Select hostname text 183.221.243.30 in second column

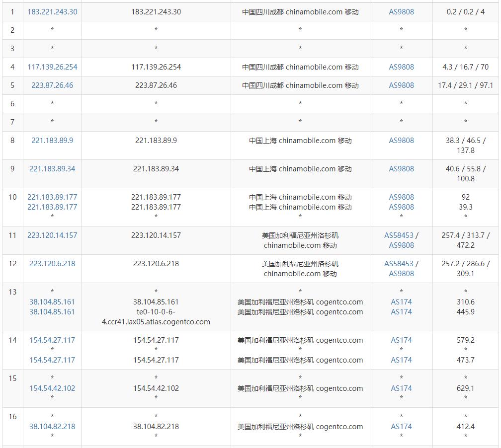click(156, 12)
